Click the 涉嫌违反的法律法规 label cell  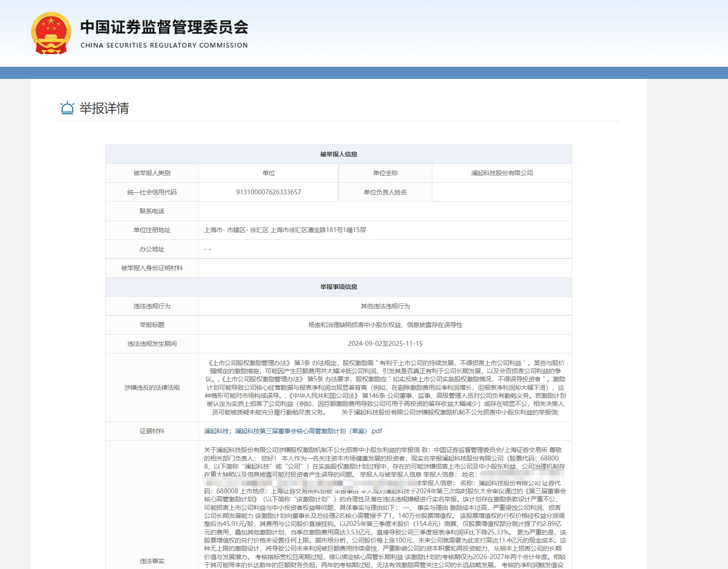point(152,388)
